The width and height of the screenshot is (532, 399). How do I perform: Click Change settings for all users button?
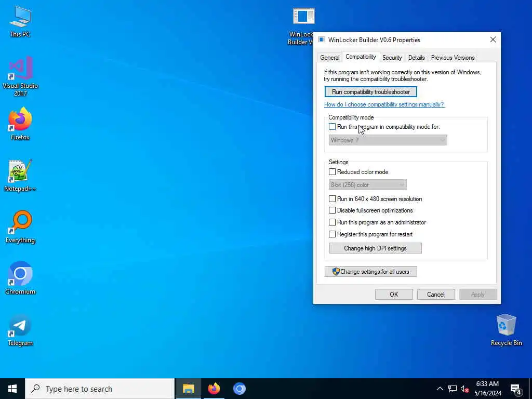(371, 272)
